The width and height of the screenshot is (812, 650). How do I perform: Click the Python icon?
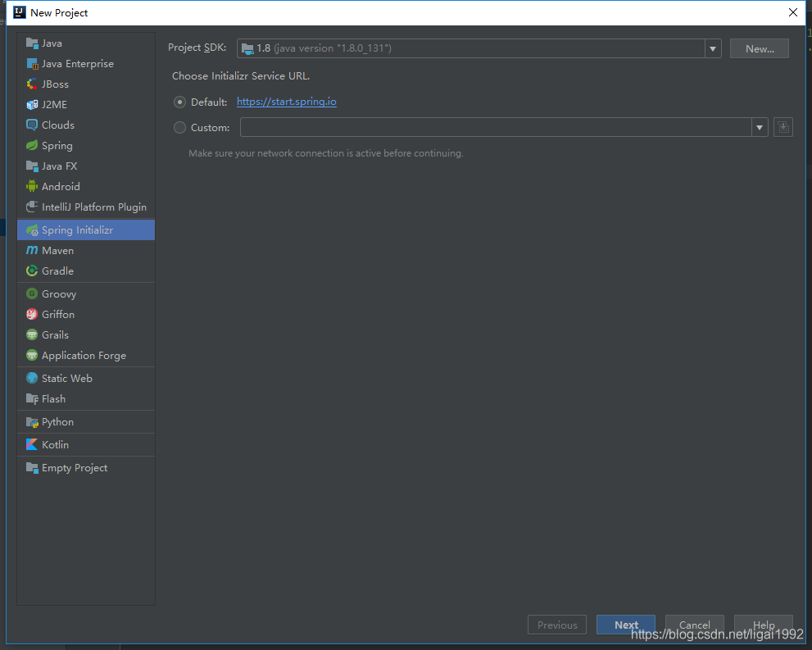click(x=32, y=422)
